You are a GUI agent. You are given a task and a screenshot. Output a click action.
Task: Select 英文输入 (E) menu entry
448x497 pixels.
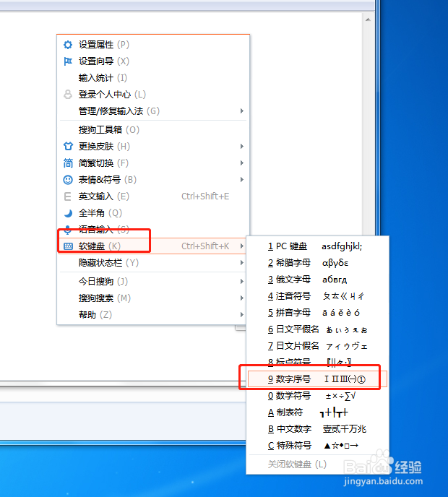pos(152,196)
